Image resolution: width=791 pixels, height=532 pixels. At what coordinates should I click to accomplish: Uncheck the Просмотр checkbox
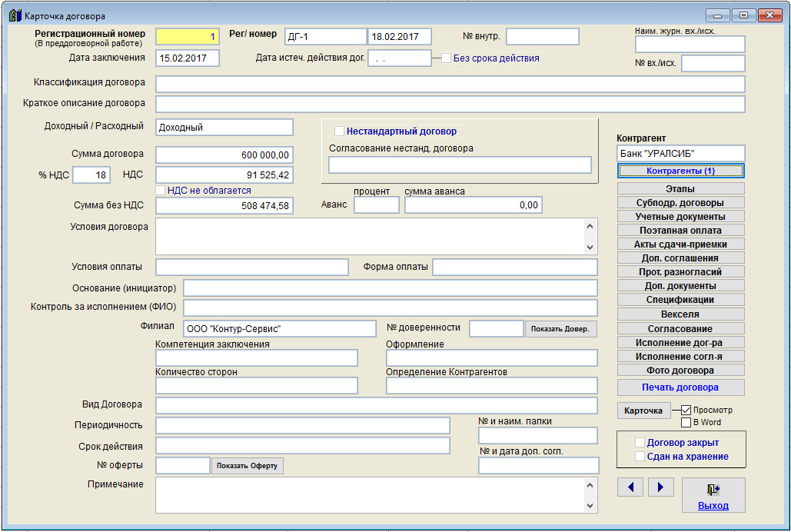click(x=686, y=411)
